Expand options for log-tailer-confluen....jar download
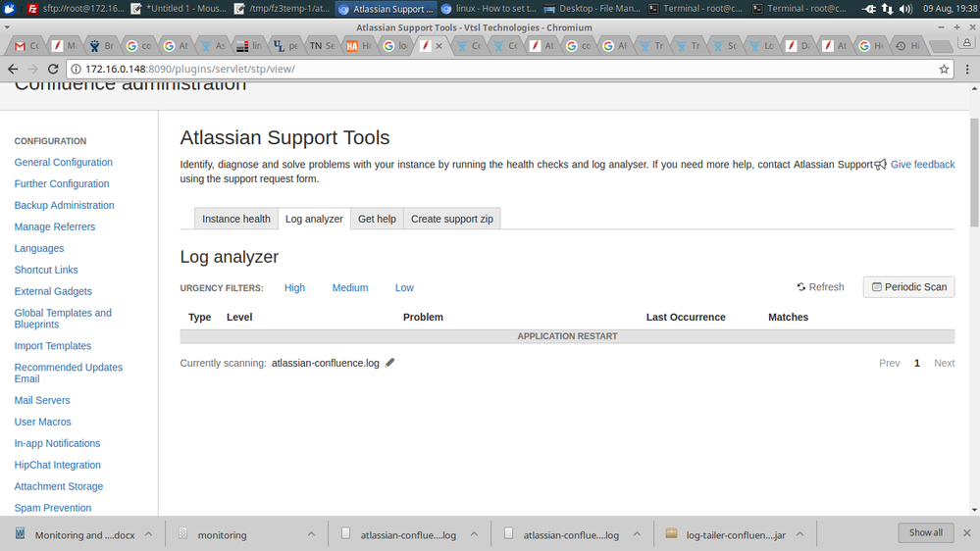Screen dimensions: 980x551 coord(800,534)
